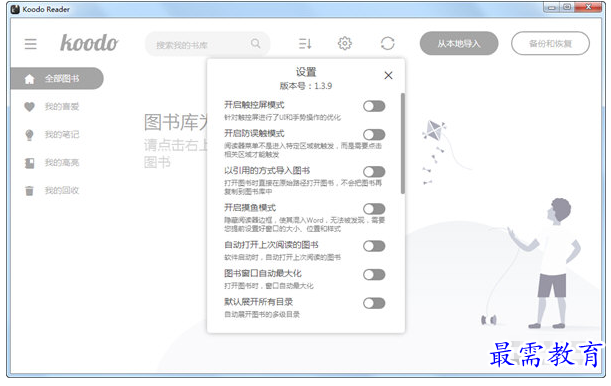Image resolution: width=611 pixels, height=386 pixels.
Task: Toggle 开启防误触模式 switch
Action: coord(374,134)
